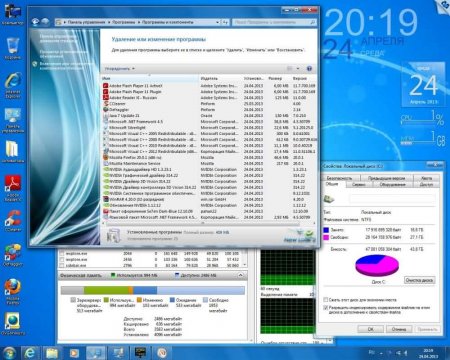Collapse the Physical Memory section
This screenshot has height=360, width=450.
click(240, 275)
